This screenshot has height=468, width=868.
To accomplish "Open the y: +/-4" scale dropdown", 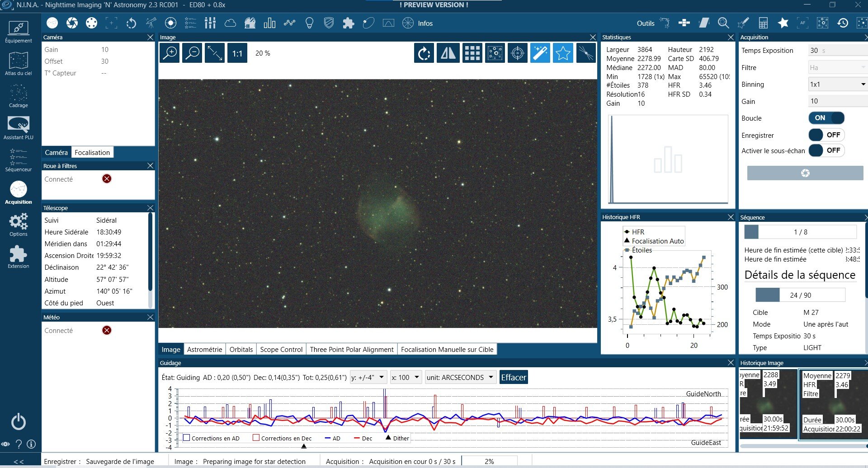I will (x=368, y=377).
